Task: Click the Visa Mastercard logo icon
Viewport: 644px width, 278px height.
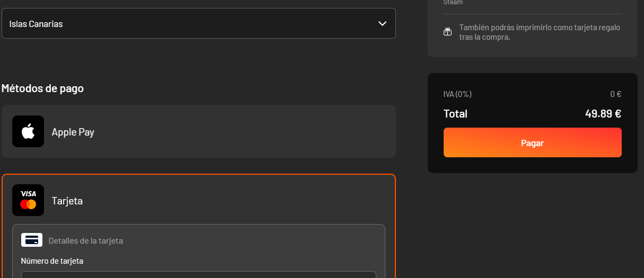Action: [28, 200]
